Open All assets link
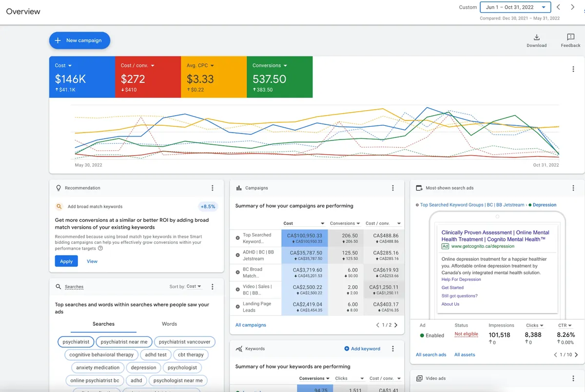Viewport: 585px width, 392px height. (465, 354)
